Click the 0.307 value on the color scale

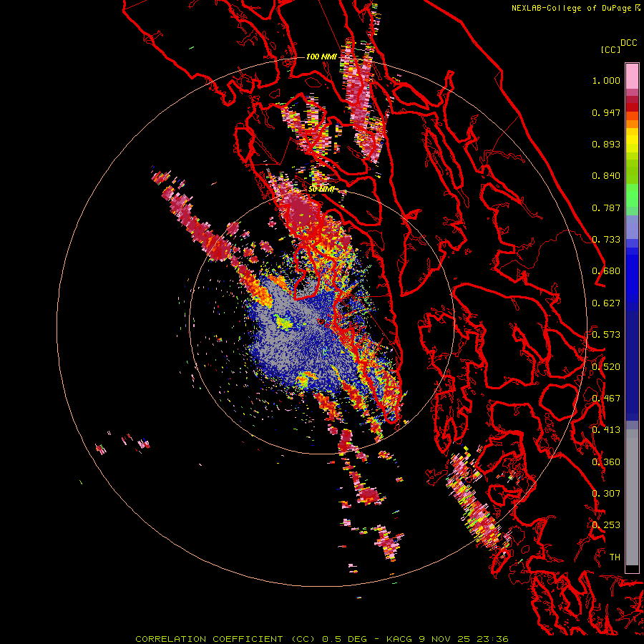pos(606,494)
